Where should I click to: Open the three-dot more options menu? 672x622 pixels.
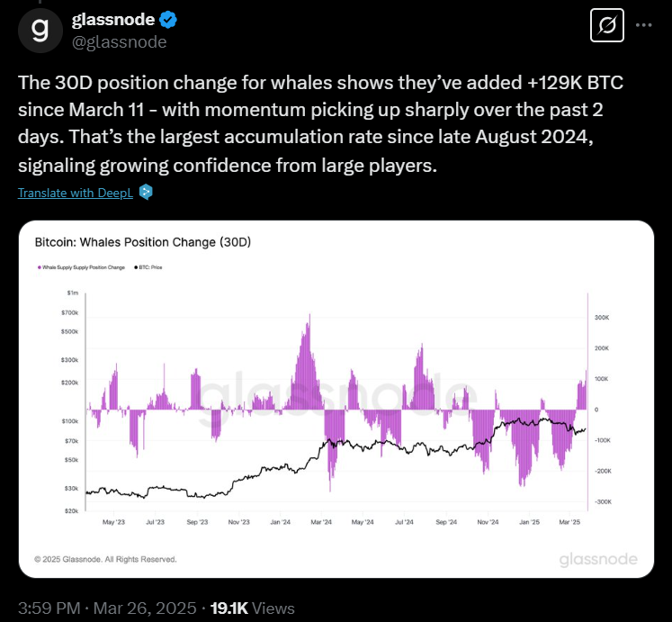[644, 25]
